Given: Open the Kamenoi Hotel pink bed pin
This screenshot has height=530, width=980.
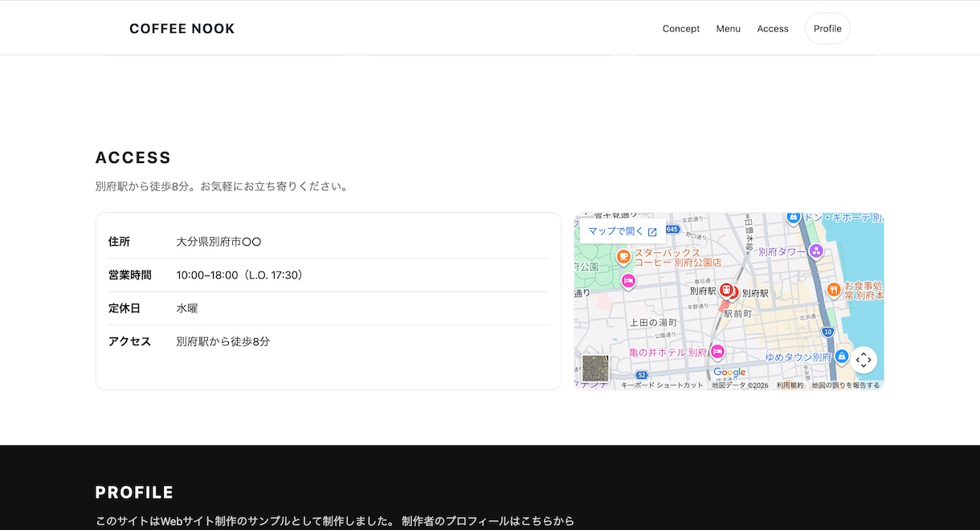Looking at the screenshot, I should click(717, 351).
